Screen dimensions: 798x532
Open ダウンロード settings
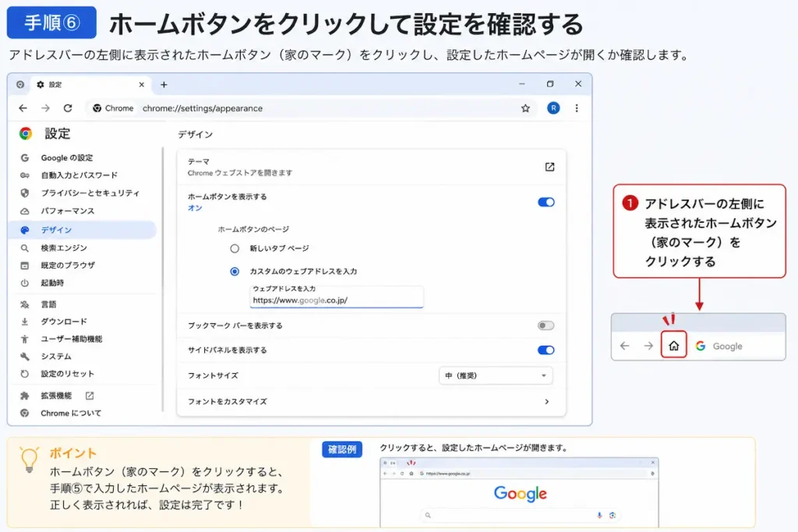tap(64, 322)
